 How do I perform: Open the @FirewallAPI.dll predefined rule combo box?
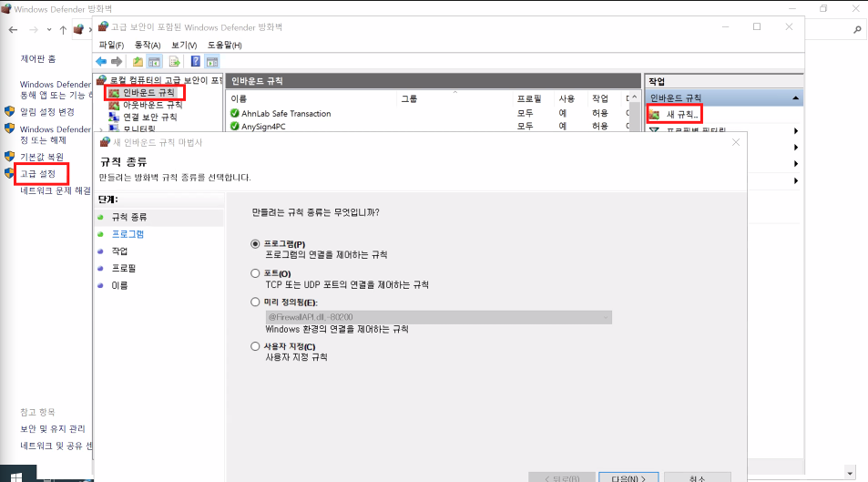[438, 317]
